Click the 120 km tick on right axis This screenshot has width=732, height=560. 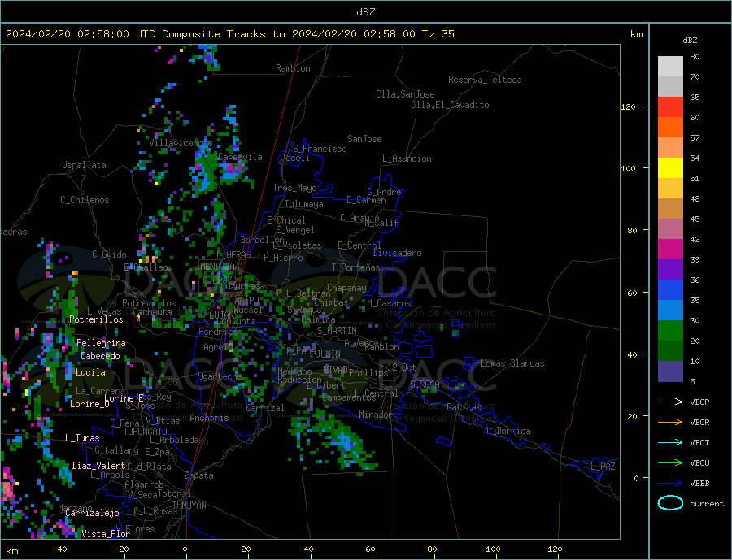click(629, 106)
